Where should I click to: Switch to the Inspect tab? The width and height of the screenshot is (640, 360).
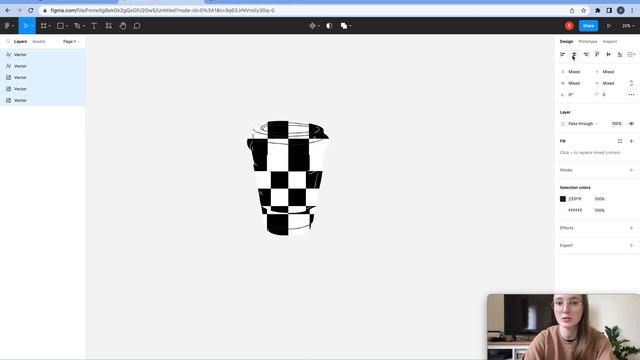pyautogui.click(x=610, y=41)
